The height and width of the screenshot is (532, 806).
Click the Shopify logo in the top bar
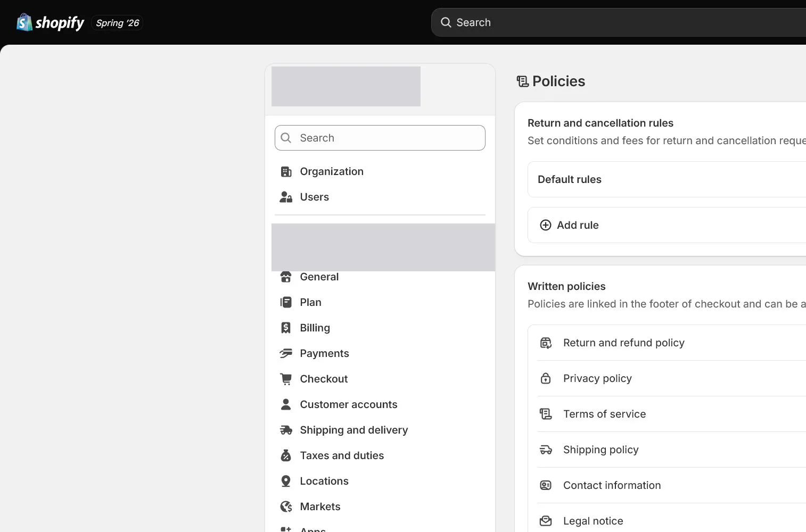pyautogui.click(x=50, y=22)
